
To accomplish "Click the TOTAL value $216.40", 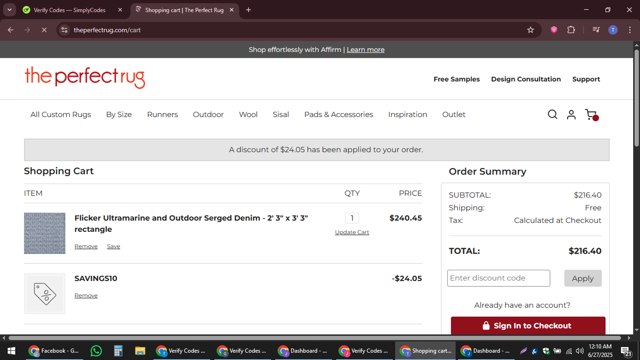I will pos(585,251).
